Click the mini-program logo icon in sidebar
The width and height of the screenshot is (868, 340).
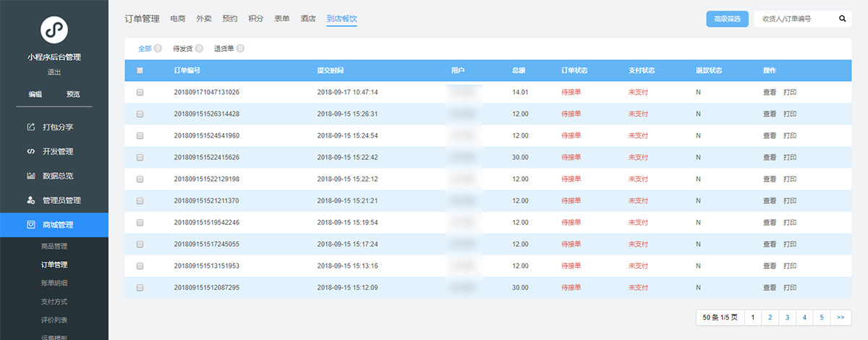(54, 30)
